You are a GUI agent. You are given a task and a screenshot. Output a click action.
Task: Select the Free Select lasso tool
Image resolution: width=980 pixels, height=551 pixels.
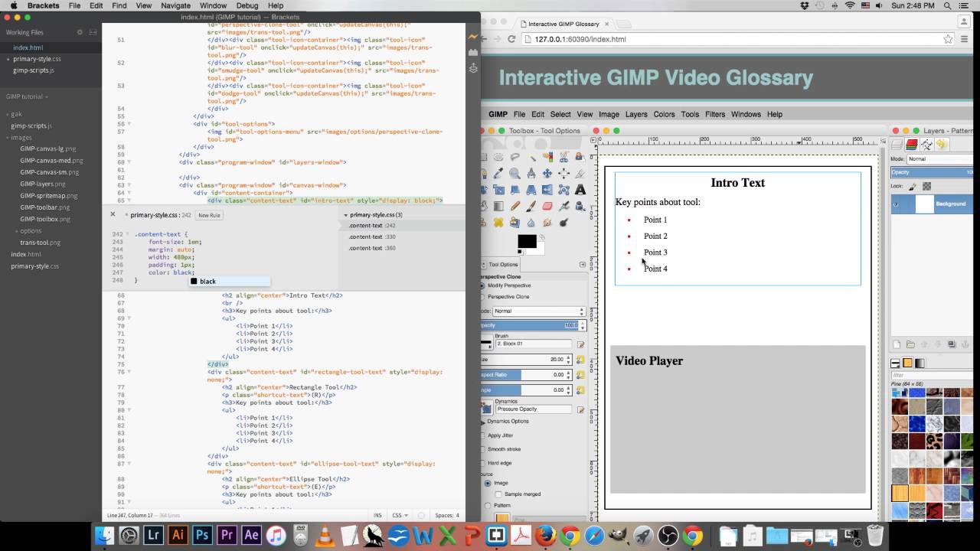(514, 157)
